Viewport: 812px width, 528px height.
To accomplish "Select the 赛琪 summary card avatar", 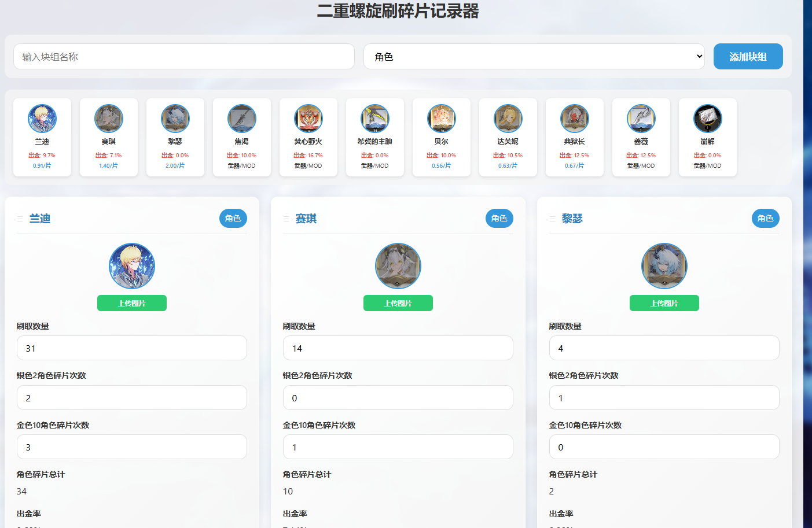I will point(109,119).
